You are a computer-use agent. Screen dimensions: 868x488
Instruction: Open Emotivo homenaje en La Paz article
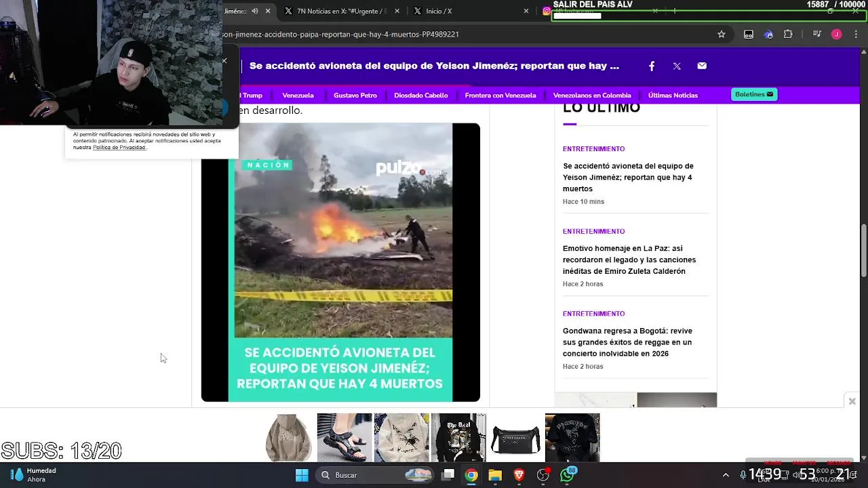point(629,260)
